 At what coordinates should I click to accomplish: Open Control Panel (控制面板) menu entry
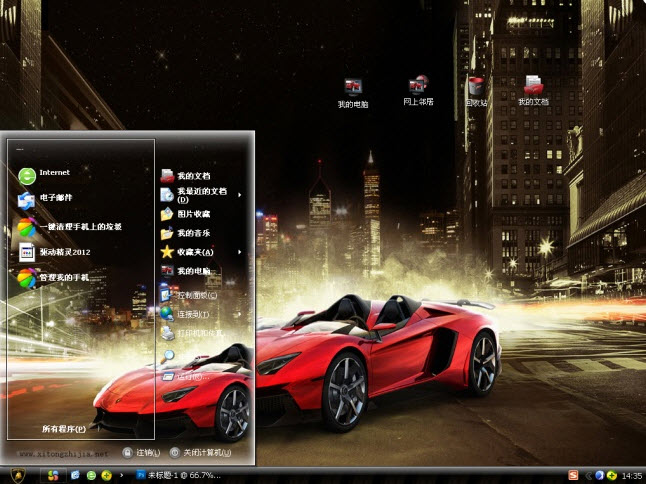coord(196,296)
